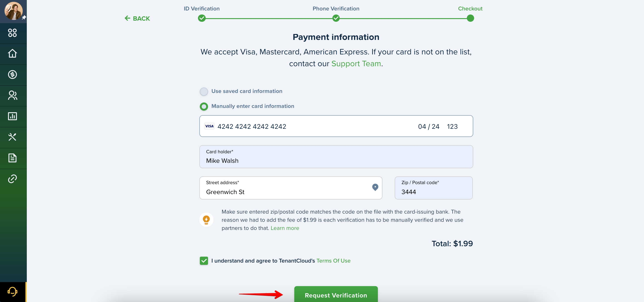Open the dashboard grid icon in sidebar
644x302 pixels.
point(12,33)
